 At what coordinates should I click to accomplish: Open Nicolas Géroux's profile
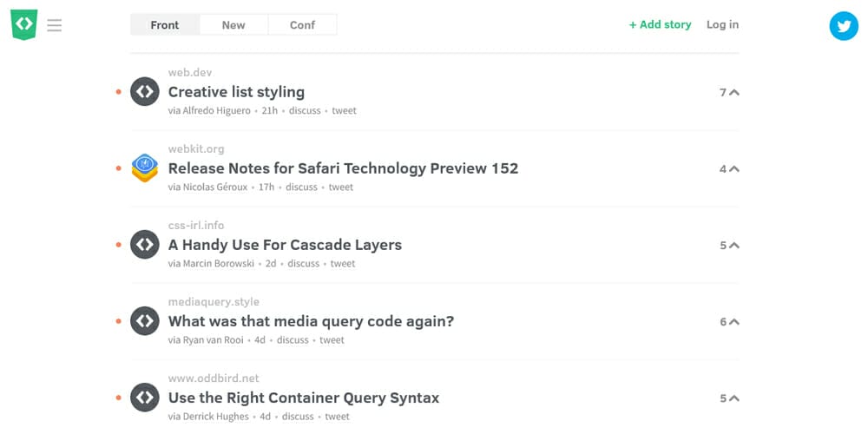[214, 187]
